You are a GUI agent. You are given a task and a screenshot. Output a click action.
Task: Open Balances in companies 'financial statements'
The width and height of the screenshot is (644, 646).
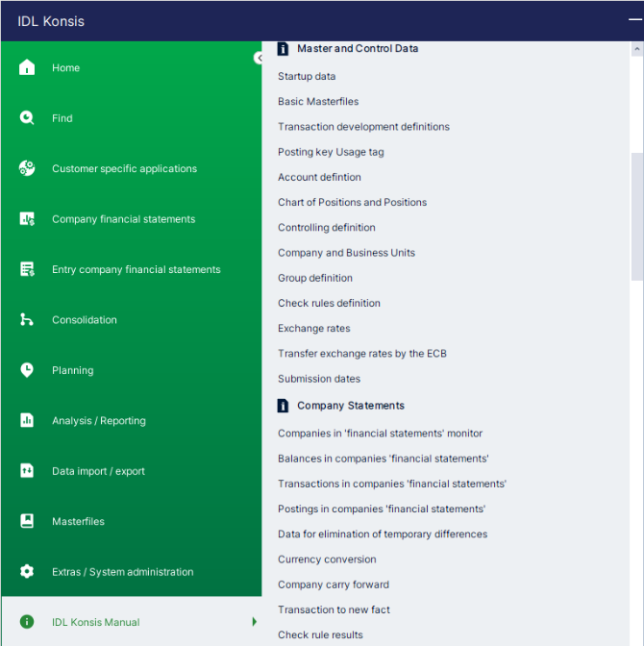(384, 459)
